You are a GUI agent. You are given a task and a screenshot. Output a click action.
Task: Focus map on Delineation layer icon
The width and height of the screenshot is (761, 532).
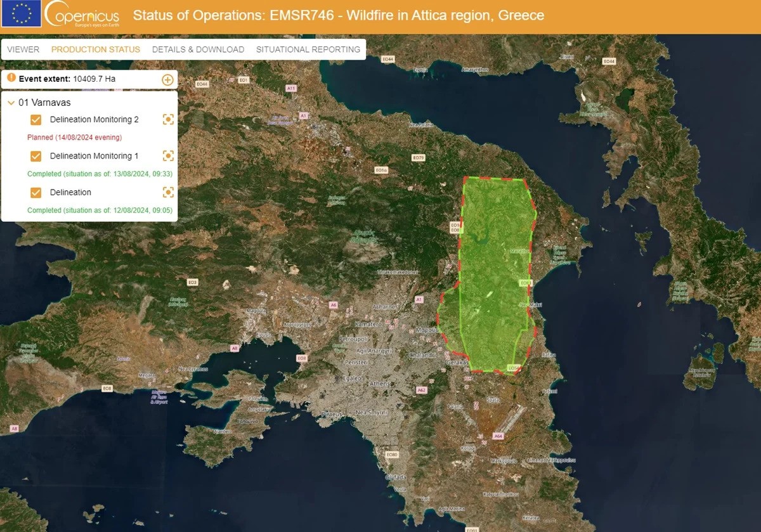[x=168, y=192]
